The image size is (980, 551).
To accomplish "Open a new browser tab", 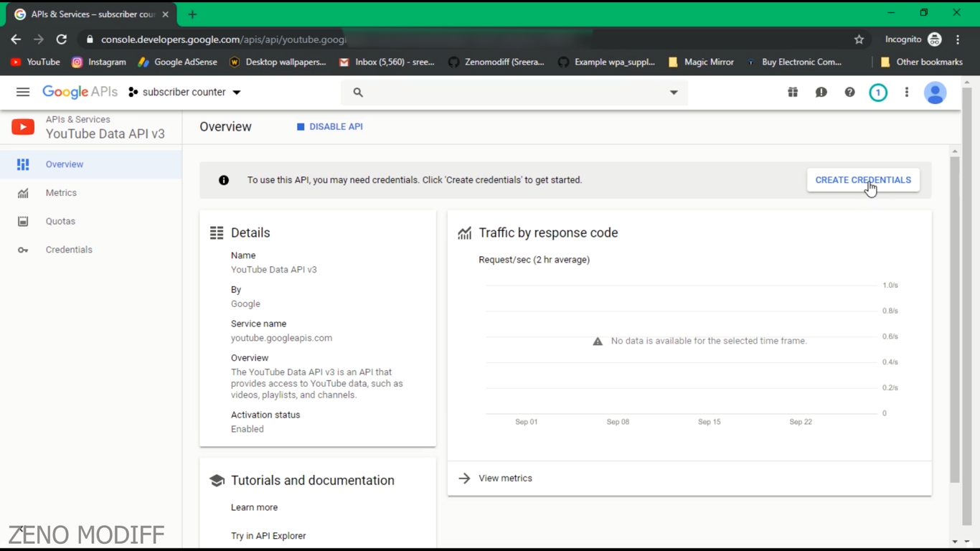I will (192, 14).
